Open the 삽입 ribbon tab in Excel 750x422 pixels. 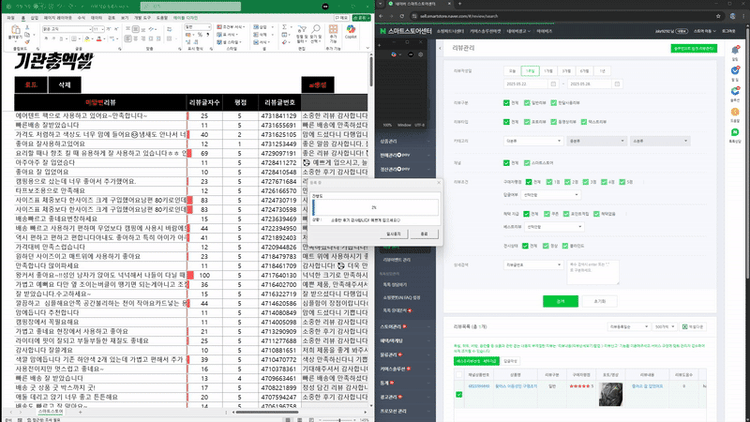[x=34, y=18]
